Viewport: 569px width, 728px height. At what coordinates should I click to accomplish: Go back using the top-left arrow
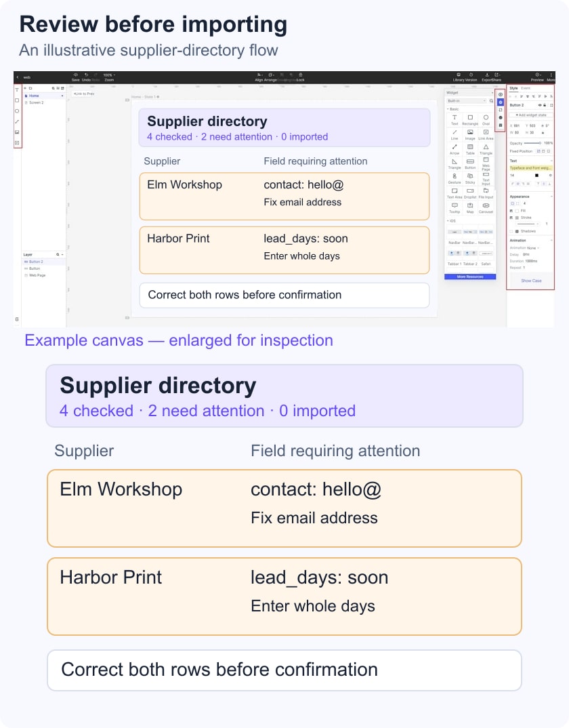tap(17, 77)
